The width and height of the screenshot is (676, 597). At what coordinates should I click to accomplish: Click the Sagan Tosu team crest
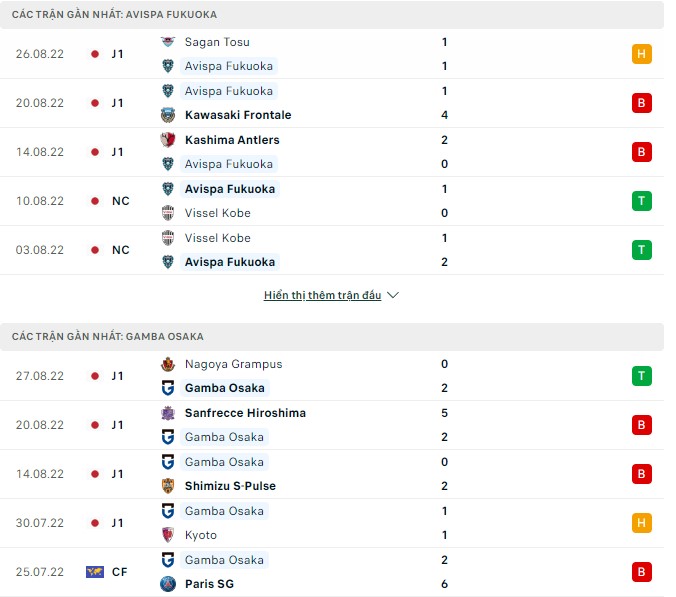click(168, 42)
